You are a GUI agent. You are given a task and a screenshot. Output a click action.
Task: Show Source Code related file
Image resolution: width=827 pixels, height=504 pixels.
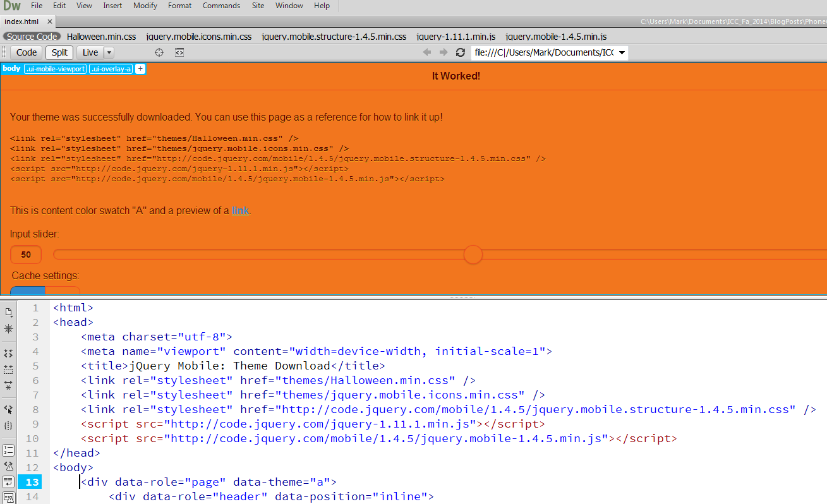click(32, 37)
